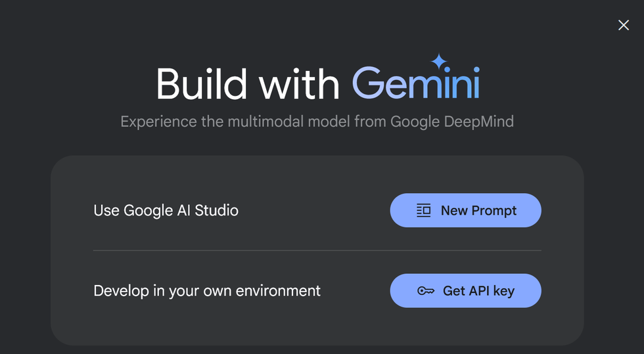
Task: Click the "New Prompt" text label
Action: (478, 211)
